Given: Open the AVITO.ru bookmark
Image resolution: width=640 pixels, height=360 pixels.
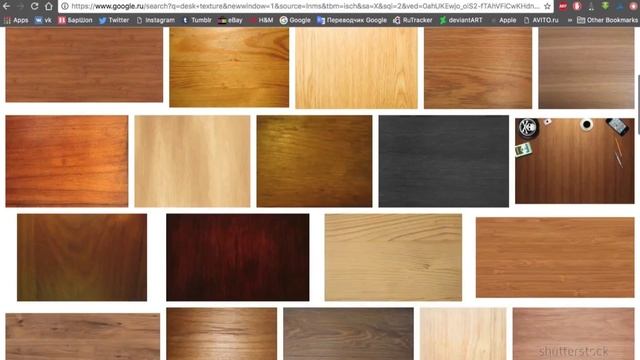Looking at the screenshot, I should click(541, 20).
